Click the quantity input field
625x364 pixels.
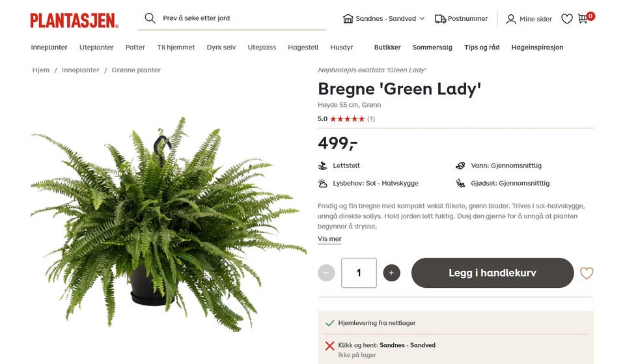359,273
